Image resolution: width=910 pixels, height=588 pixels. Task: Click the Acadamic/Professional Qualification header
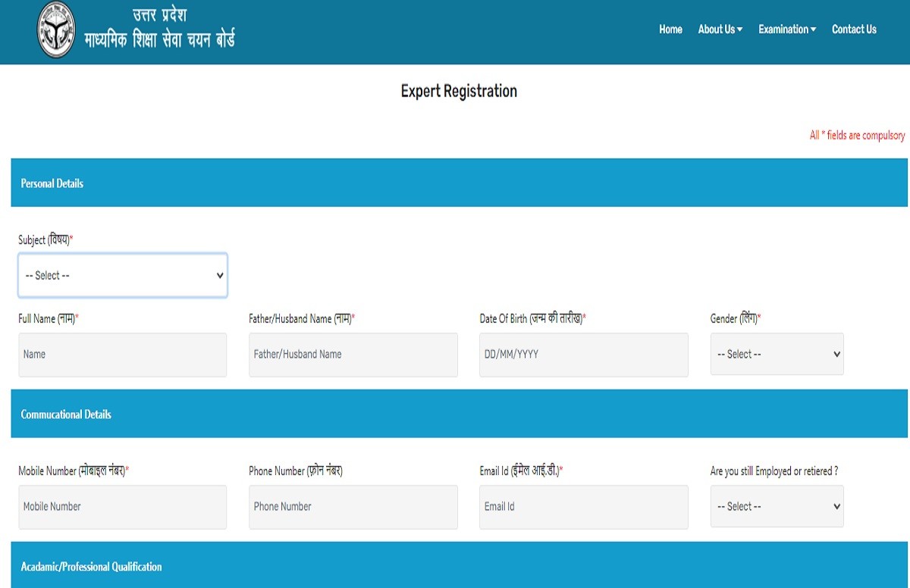tap(91, 567)
